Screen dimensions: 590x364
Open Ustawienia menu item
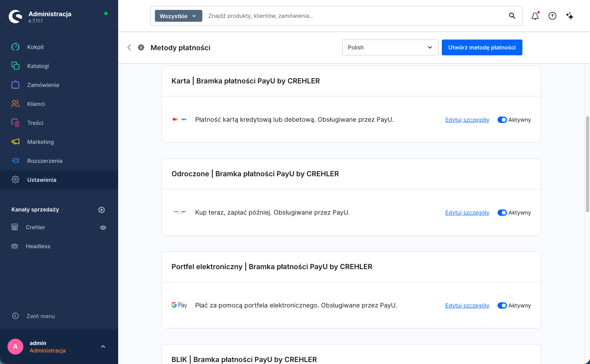[59, 180]
